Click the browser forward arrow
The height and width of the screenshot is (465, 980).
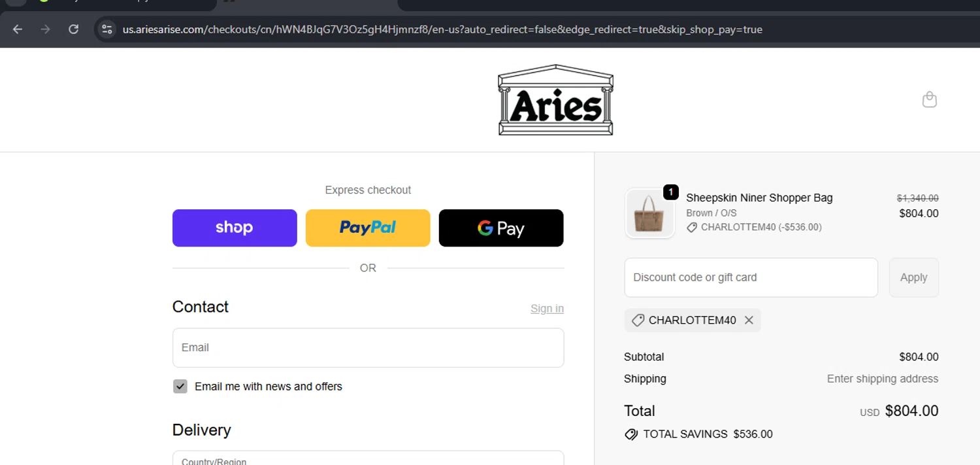point(45,29)
